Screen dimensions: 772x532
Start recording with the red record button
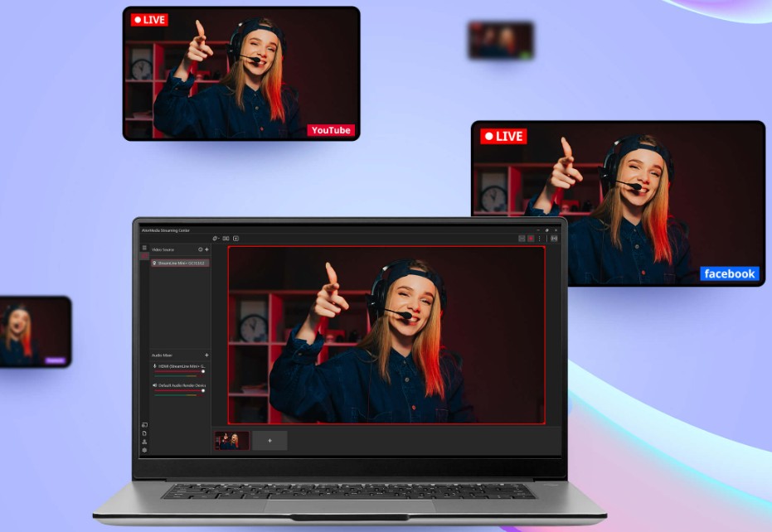[531, 239]
